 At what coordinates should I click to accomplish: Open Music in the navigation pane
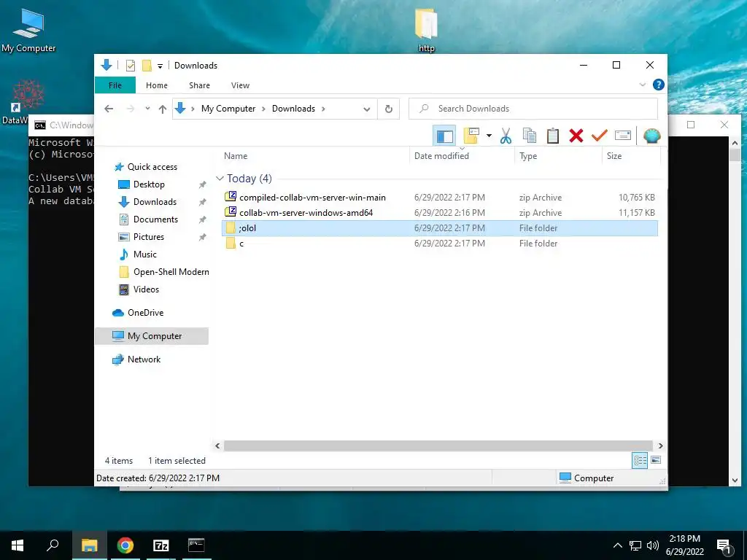145,254
